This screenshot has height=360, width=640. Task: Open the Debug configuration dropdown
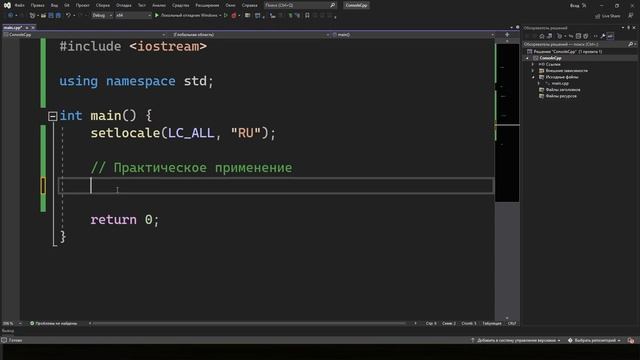(x=102, y=16)
